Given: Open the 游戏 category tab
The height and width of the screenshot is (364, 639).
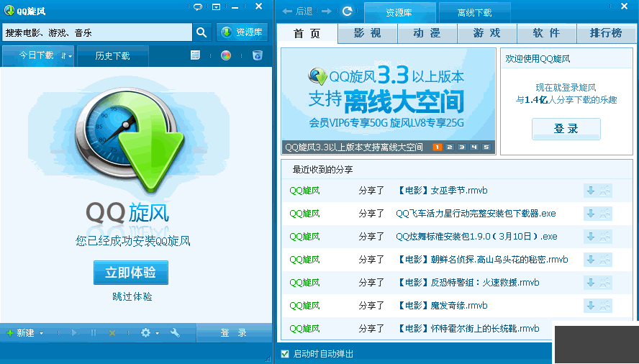Looking at the screenshot, I should 487,33.
